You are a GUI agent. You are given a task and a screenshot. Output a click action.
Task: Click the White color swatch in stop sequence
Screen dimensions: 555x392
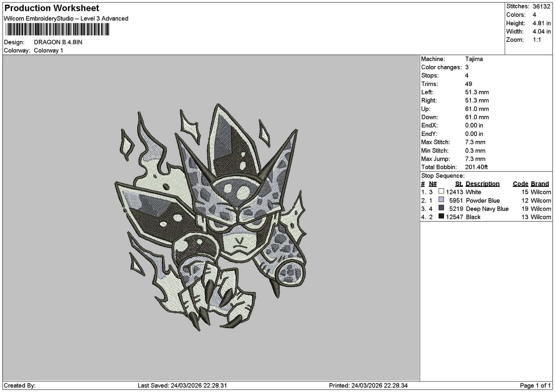[x=441, y=192]
